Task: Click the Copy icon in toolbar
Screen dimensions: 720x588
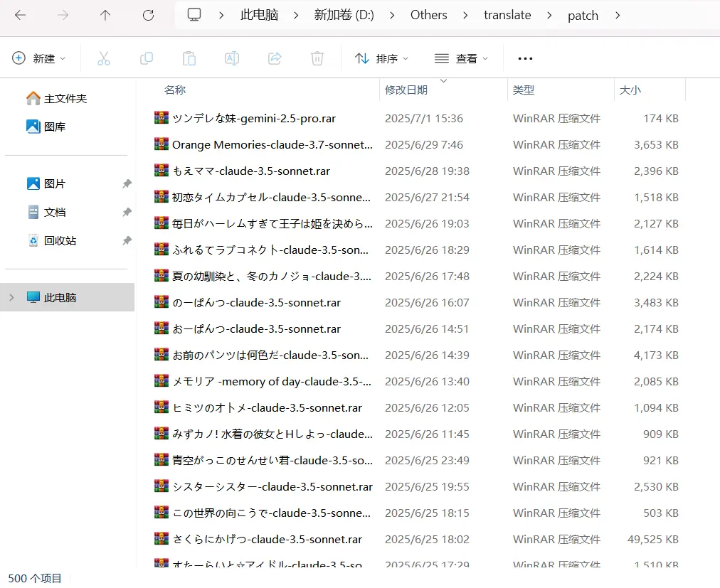Action: coord(147,58)
